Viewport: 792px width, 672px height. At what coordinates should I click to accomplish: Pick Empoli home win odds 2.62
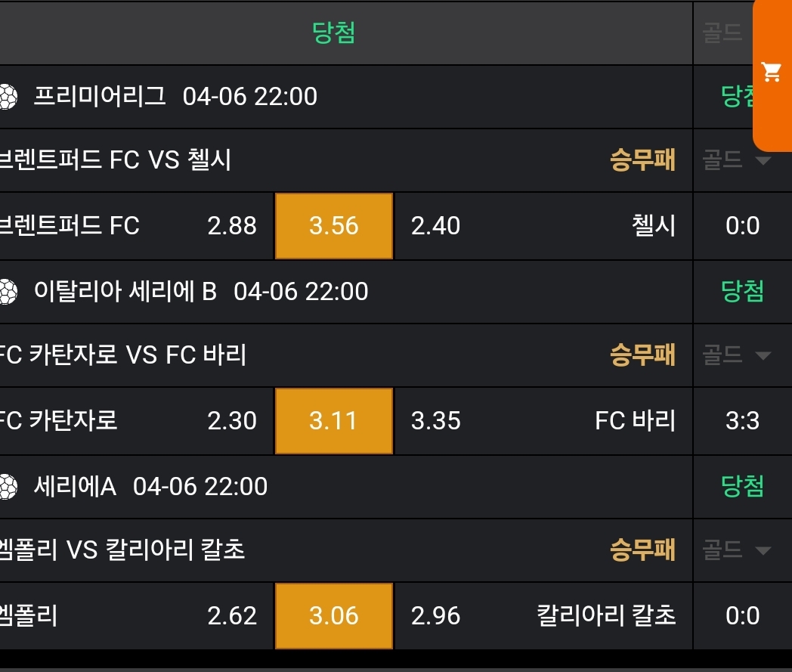(x=232, y=616)
